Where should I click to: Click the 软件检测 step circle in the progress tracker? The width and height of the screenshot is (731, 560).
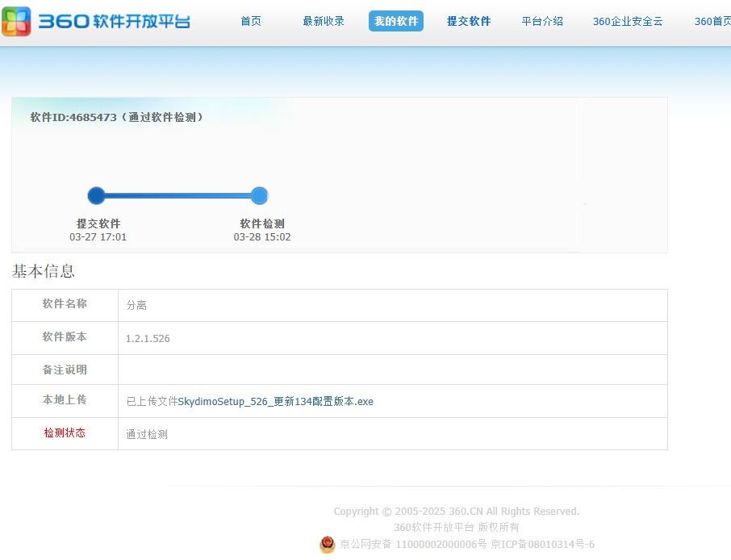[259, 195]
